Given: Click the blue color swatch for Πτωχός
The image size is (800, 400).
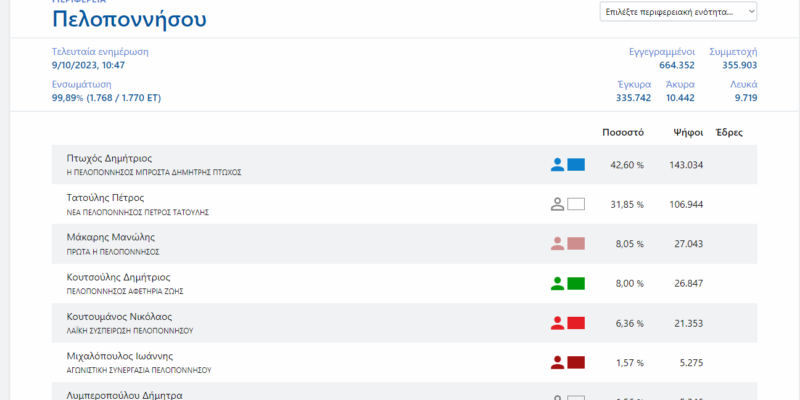Looking at the screenshot, I should pyautogui.click(x=576, y=165).
